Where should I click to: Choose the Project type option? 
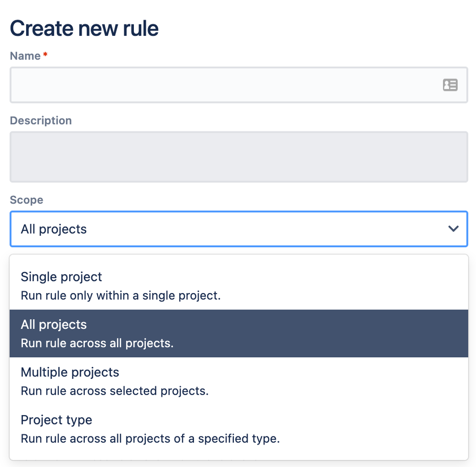239,429
